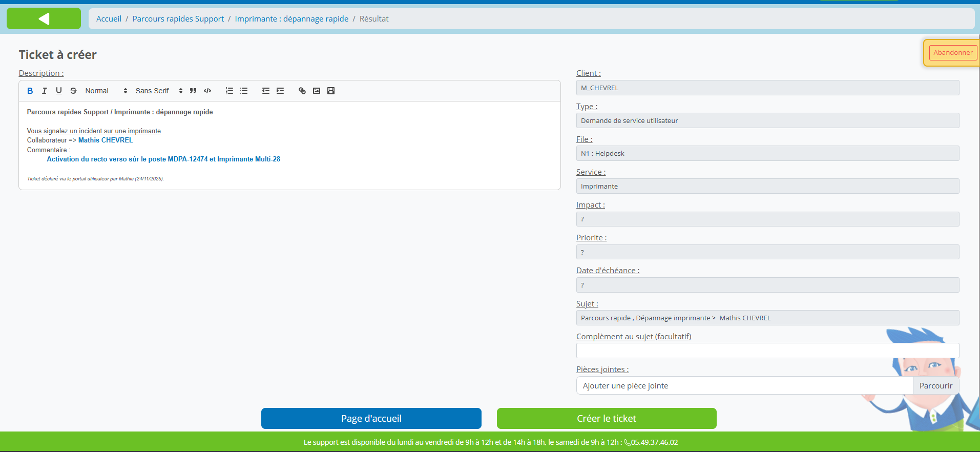Open the Normal text size dropdown
The width and height of the screenshot is (980, 452).
[106, 91]
